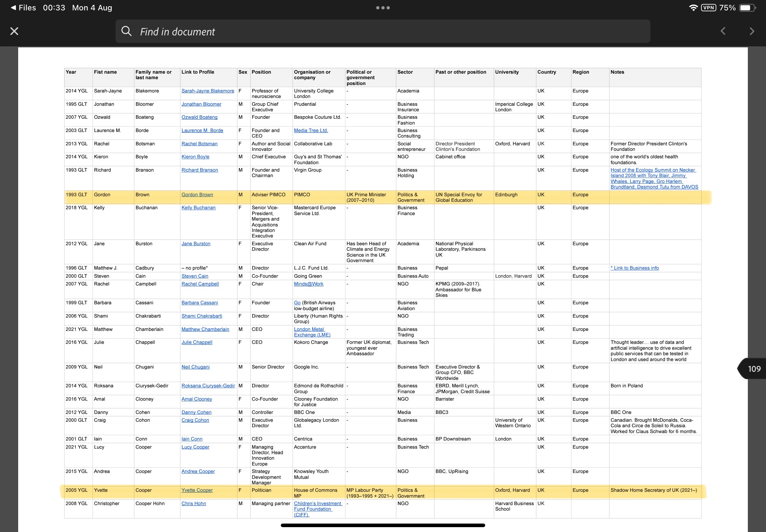This screenshot has height=532, width=766.
Task: Open Roksana Ciurysek-Gedir profile link
Action: tap(208, 386)
